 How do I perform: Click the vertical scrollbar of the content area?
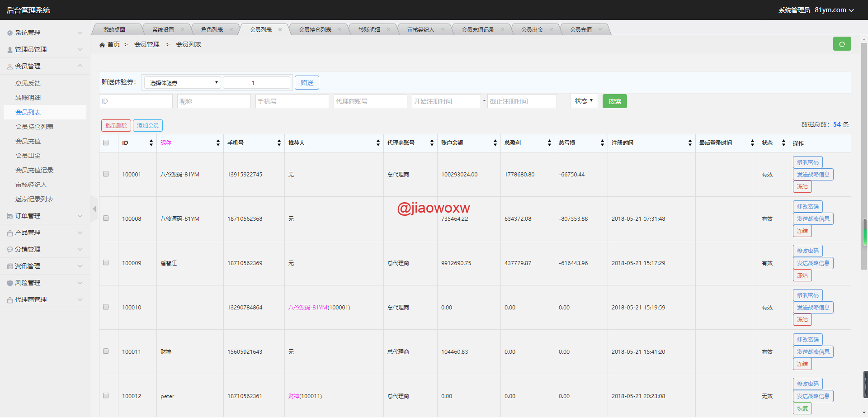(864, 156)
